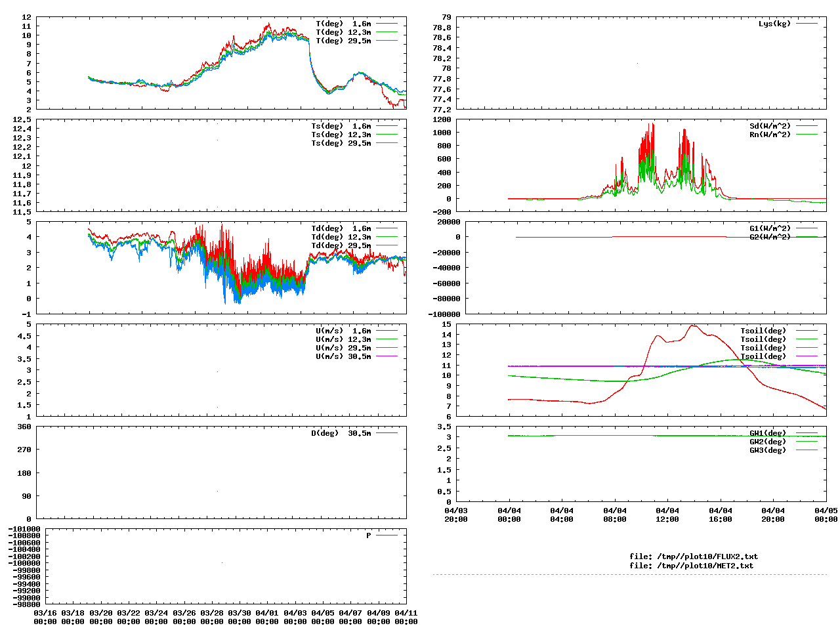Click the 'file: /tmp//plot10/FLUX2.txt' line
840x630 pixels.
coord(694,556)
